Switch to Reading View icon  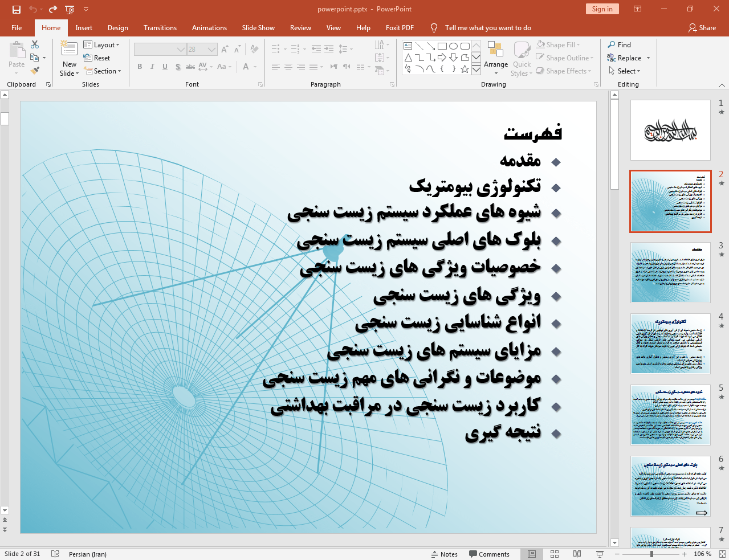pos(577,554)
